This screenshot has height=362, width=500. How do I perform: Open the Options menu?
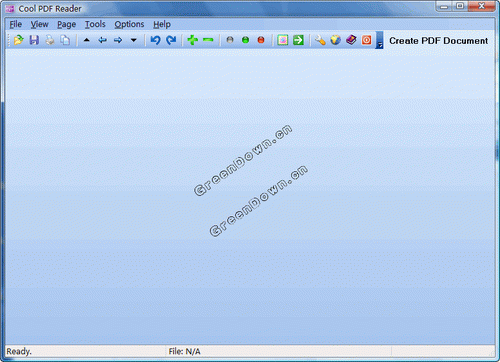[129, 24]
